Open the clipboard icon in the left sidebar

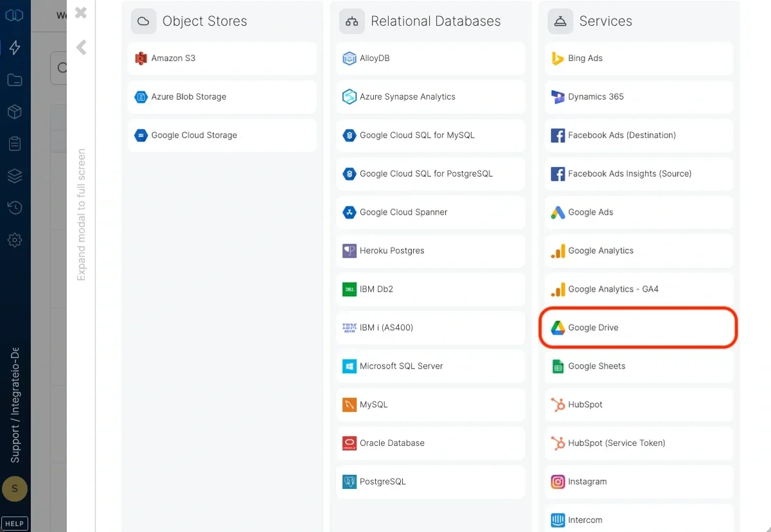click(x=14, y=143)
